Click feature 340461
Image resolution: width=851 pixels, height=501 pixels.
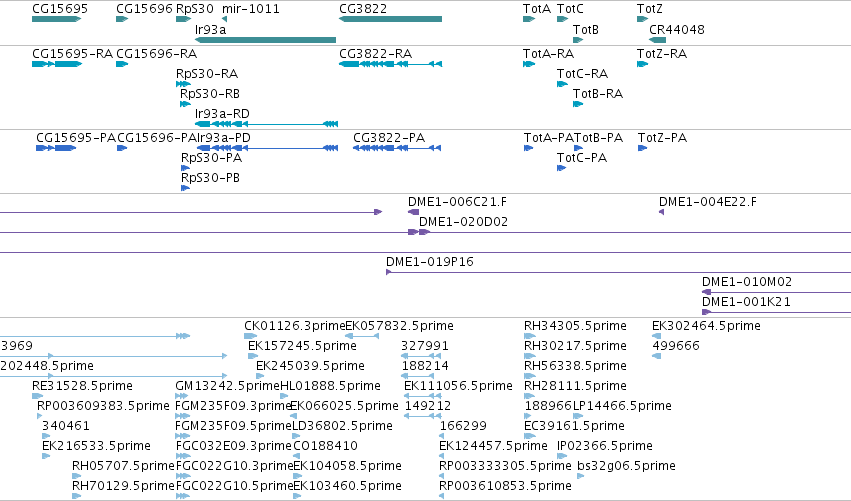tap(45, 436)
